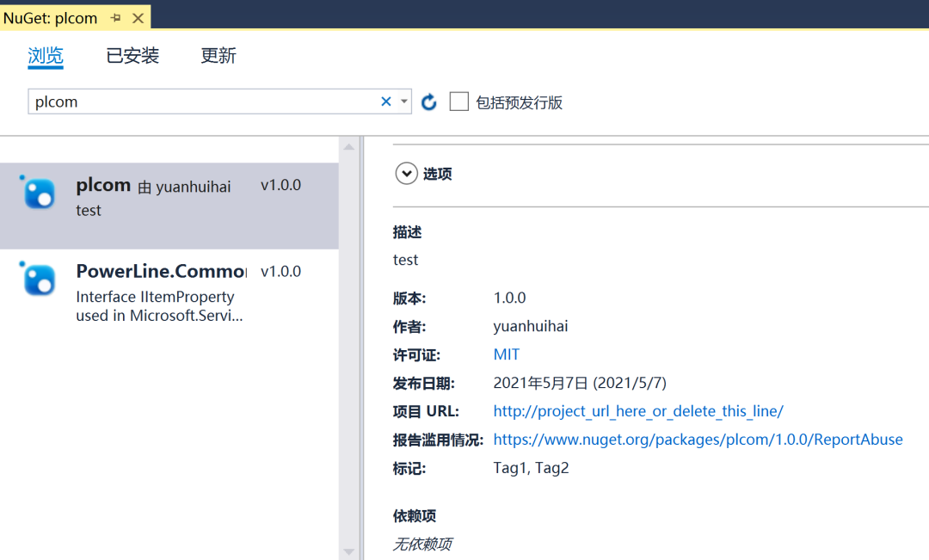Click the Tag1, Tag2 tags value

(x=531, y=468)
